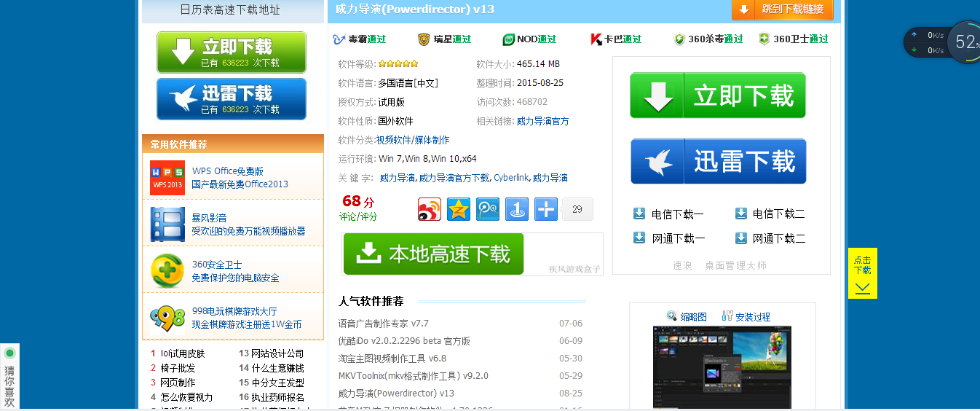Click the 360杀毒通过 badge icon
This screenshot has height=411, width=980.
point(679,39)
